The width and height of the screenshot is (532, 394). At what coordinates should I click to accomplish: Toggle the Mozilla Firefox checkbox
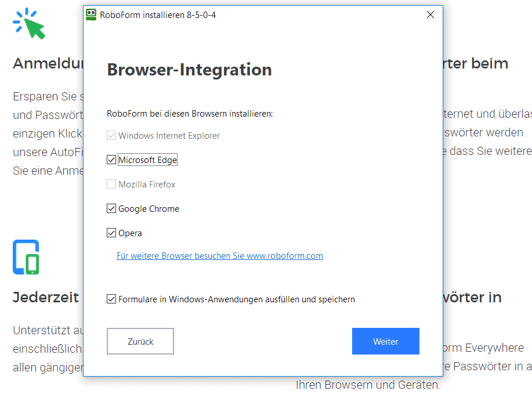tap(111, 185)
